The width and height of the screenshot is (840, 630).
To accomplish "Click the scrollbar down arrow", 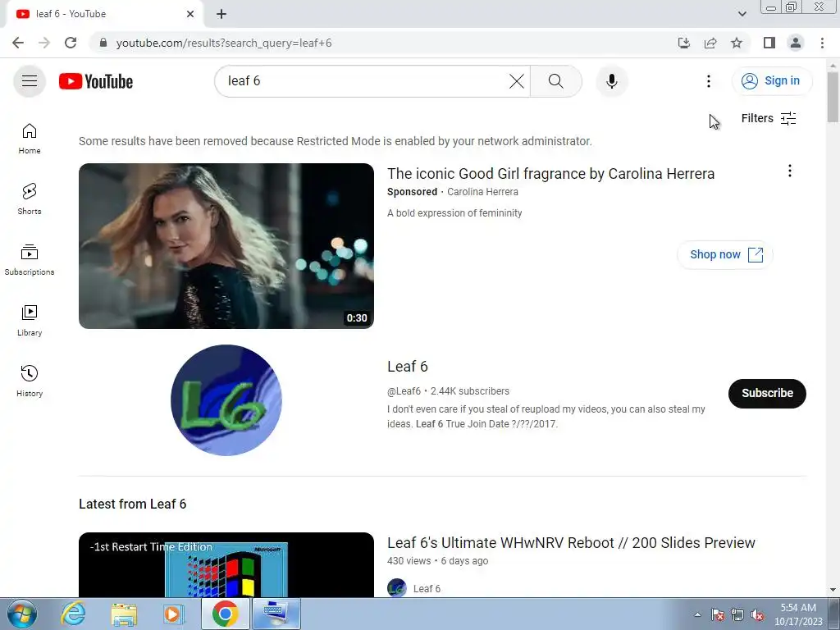I will point(833,590).
